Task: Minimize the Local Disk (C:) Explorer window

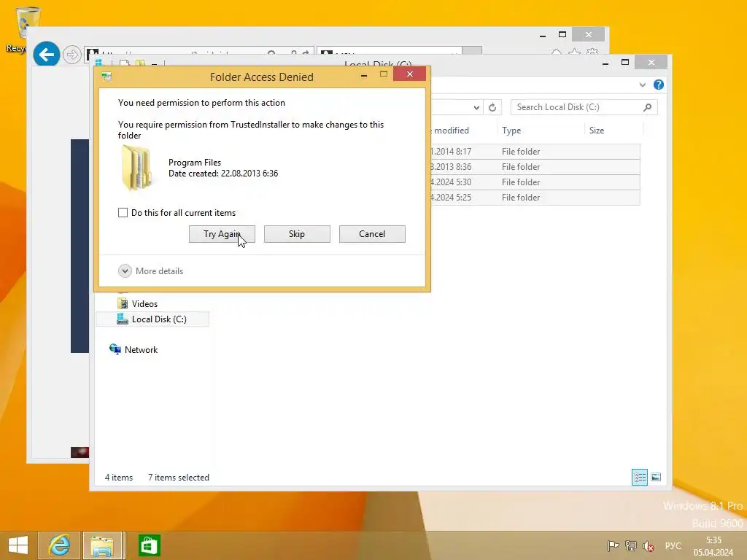Action: tap(605, 63)
